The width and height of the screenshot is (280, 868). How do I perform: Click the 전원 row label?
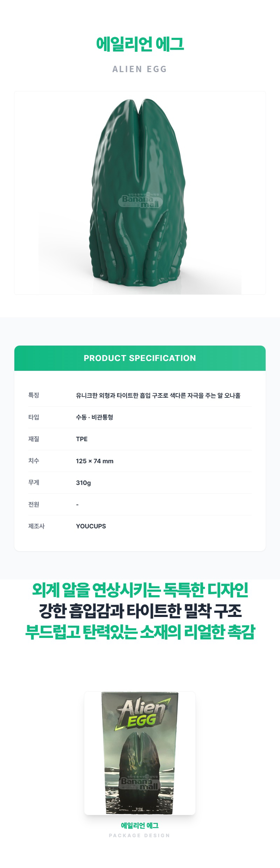[34, 504]
